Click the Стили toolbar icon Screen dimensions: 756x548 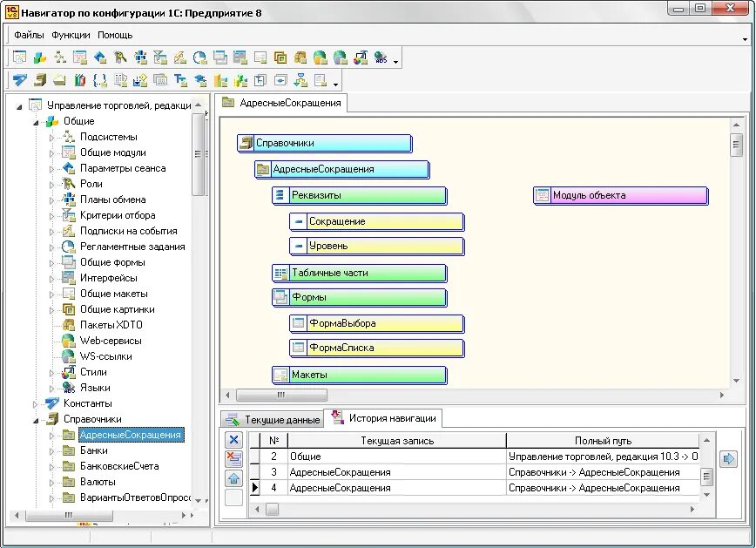pos(361,58)
